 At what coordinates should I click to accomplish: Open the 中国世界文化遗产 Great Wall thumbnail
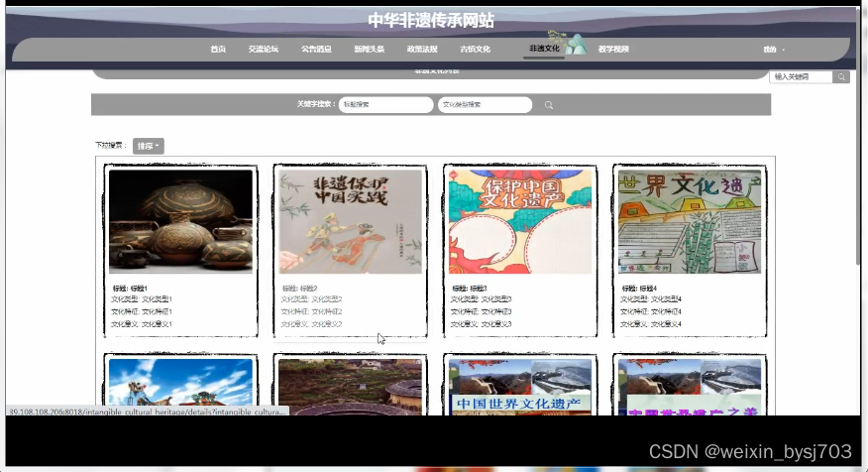pos(520,387)
